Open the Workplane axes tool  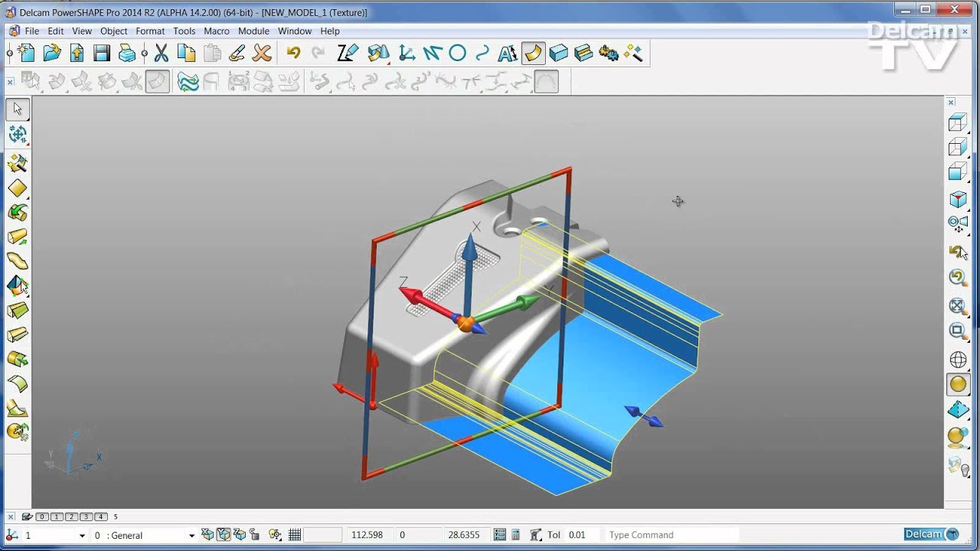click(407, 53)
